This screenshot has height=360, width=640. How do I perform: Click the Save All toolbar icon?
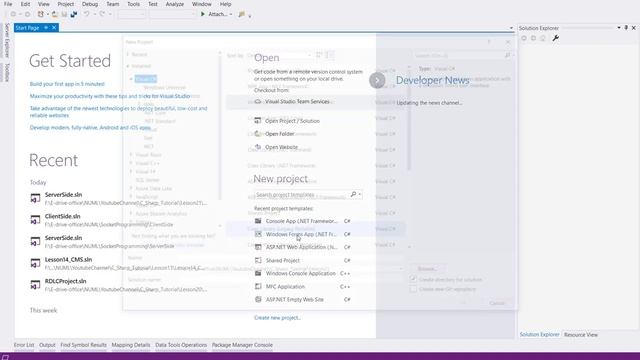click(x=73, y=14)
